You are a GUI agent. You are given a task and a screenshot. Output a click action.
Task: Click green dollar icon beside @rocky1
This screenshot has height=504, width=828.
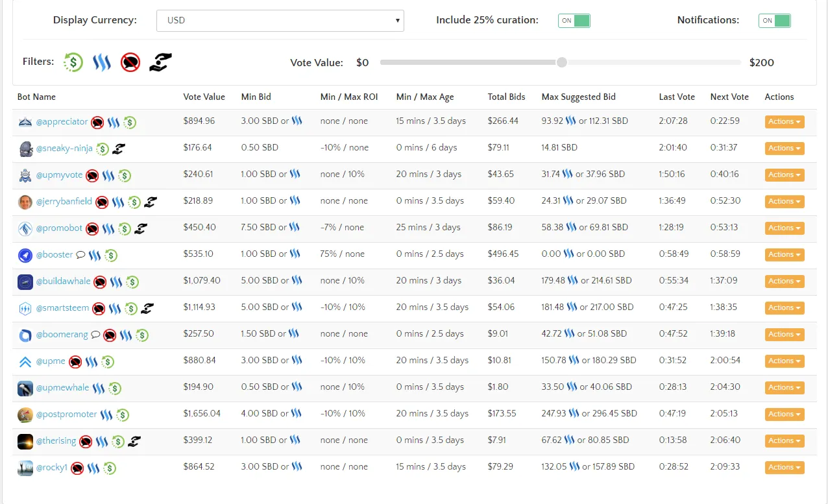point(110,468)
